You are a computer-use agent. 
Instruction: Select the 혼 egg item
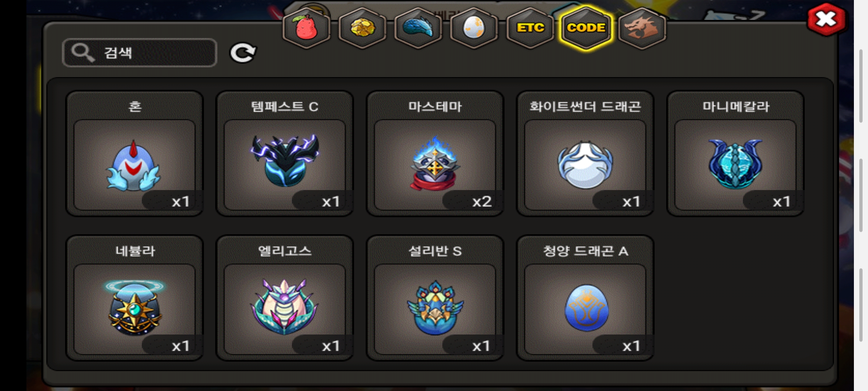135,154
